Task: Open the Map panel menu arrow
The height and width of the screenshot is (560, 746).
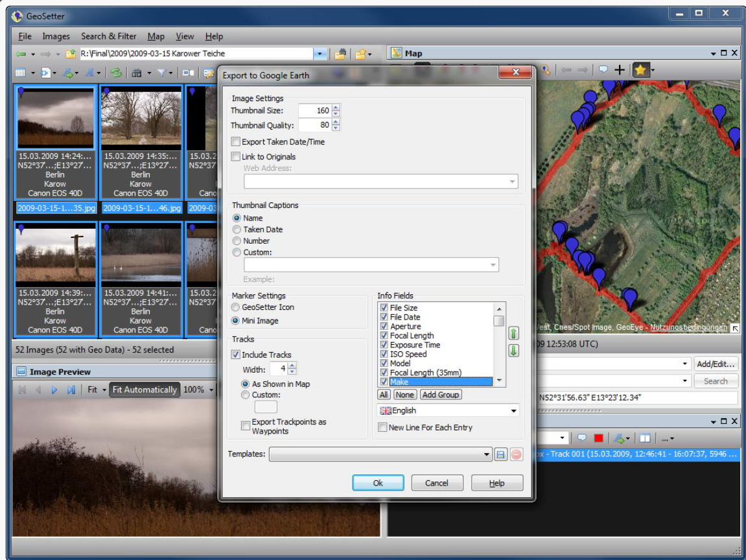Action: point(713,54)
